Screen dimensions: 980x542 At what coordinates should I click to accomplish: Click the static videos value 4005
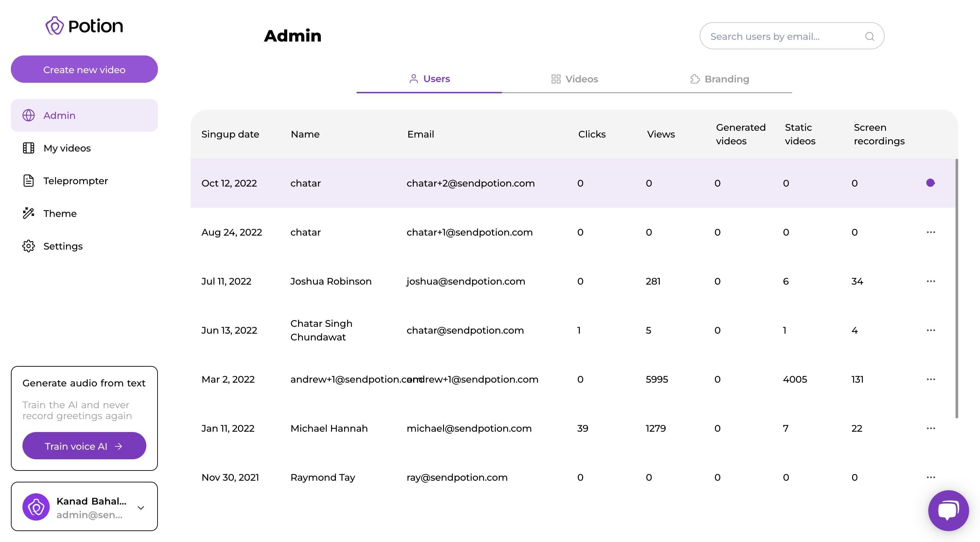pos(795,380)
